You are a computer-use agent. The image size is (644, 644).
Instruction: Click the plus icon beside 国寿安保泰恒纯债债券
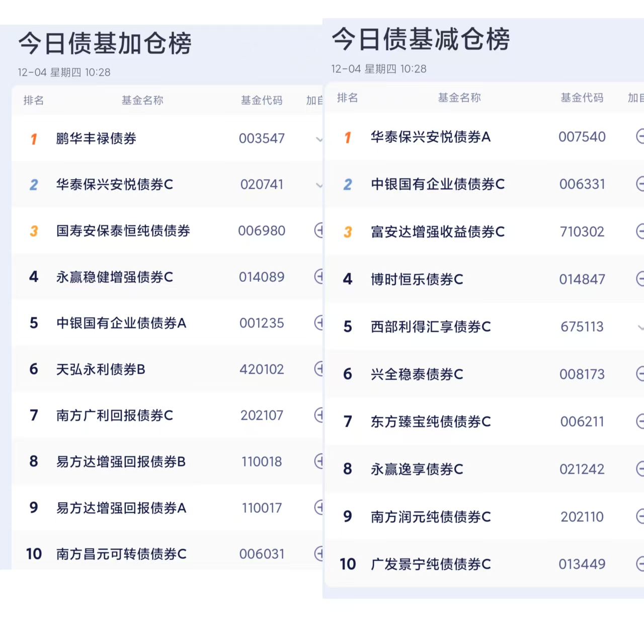point(319,230)
